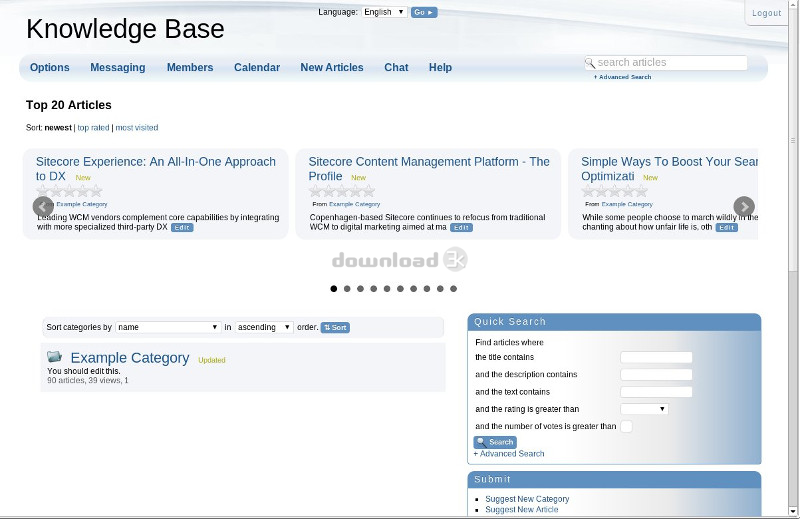Open the Options menu
The height and width of the screenshot is (519, 800).
(49, 67)
